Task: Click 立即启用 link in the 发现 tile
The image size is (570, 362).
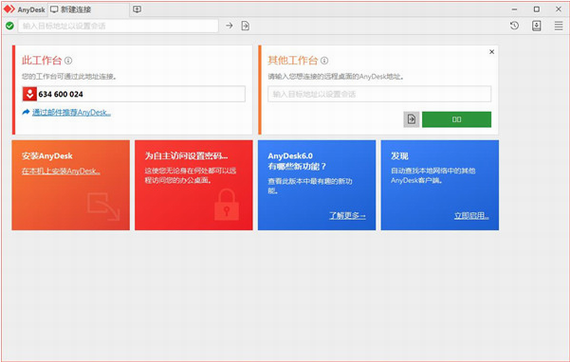Action: pos(471,216)
